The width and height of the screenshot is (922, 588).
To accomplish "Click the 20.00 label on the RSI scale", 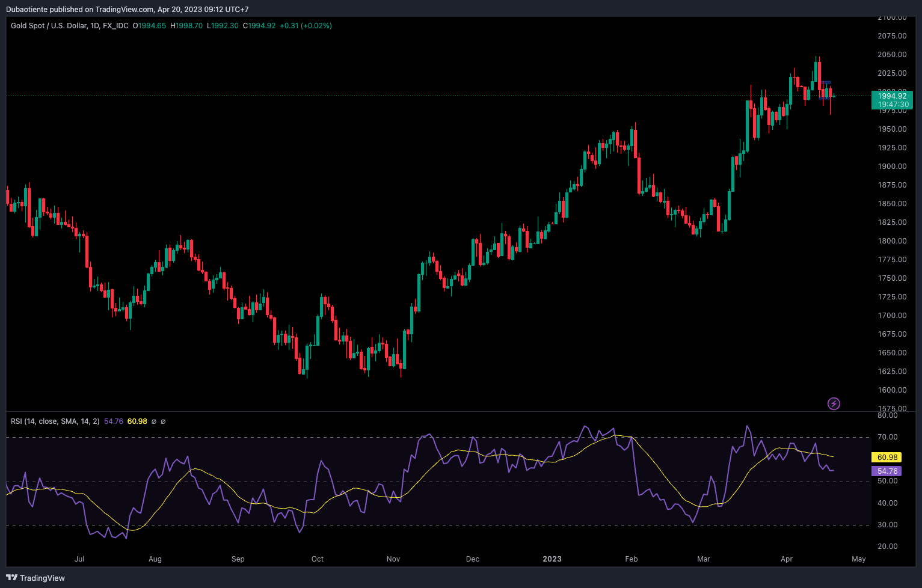I will point(888,547).
